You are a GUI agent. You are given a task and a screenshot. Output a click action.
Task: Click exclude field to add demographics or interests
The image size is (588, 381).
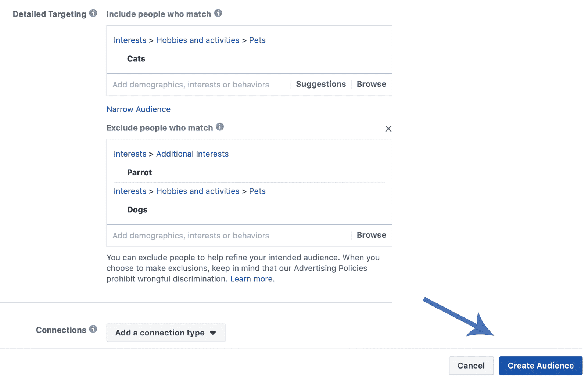click(x=228, y=236)
